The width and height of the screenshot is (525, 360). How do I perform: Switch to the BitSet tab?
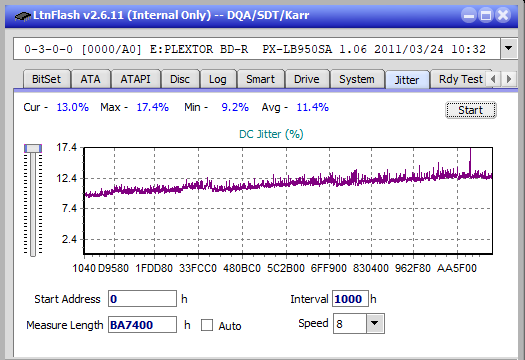point(47,79)
